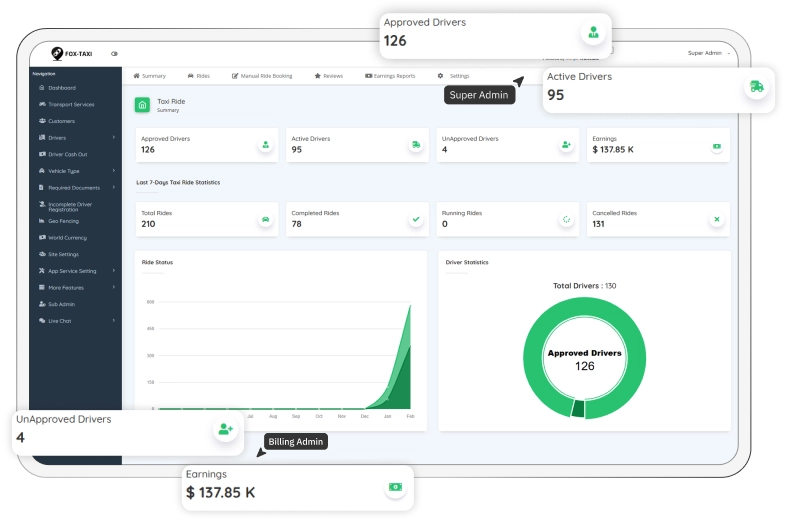Click the Total Drivers : 130 label
This screenshot has height=524, width=787.
pyautogui.click(x=584, y=286)
